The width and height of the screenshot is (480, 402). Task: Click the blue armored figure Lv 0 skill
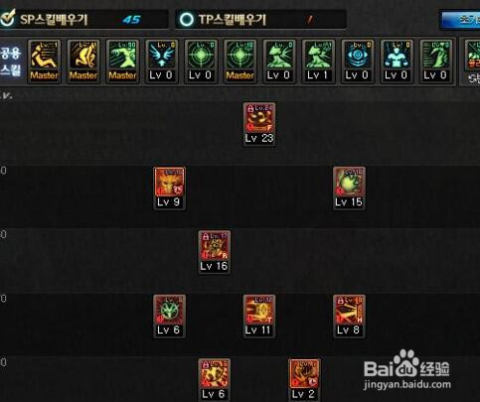[396, 61]
